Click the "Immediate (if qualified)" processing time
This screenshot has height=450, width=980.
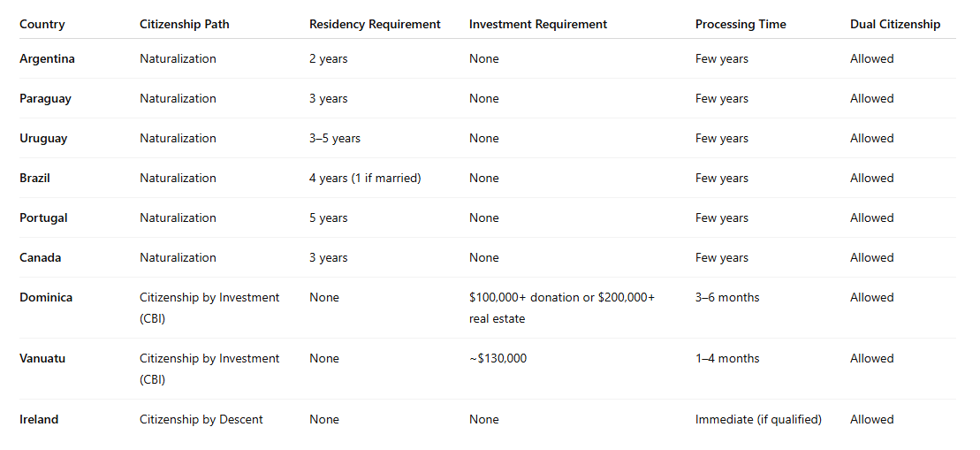click(x=758, y=420)
